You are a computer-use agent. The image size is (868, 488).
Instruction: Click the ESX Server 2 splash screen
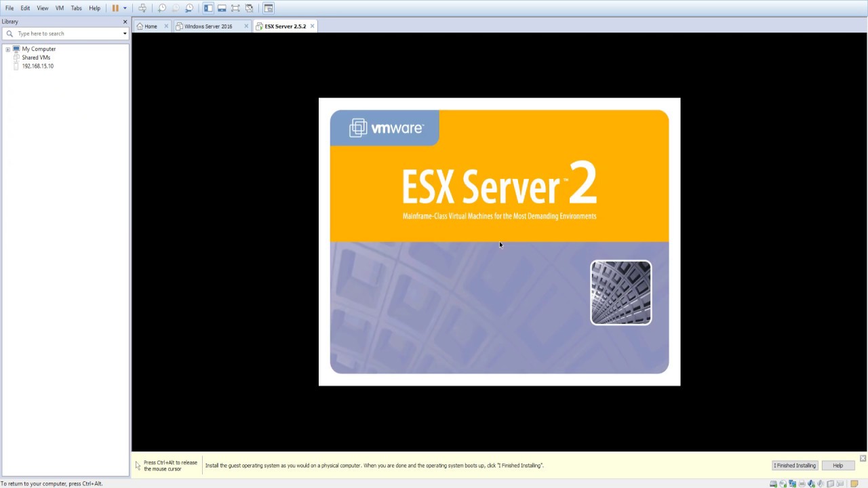[x=499, y=242]
